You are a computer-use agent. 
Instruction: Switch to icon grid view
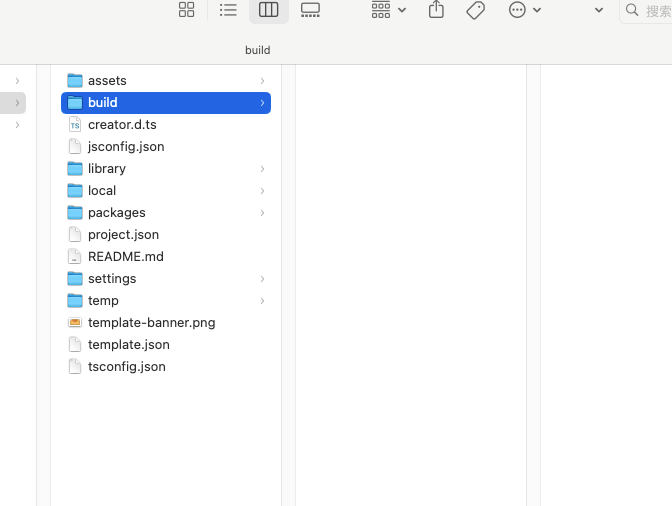[186, 10]
